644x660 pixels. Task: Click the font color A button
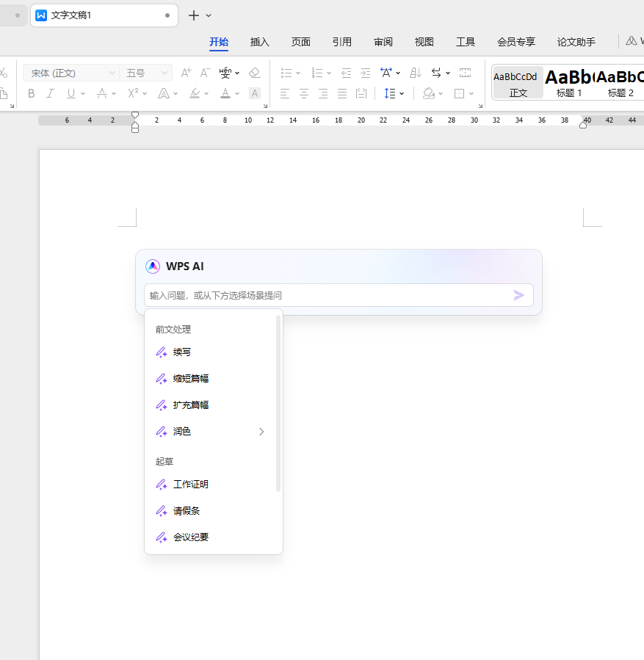(225, 93)
